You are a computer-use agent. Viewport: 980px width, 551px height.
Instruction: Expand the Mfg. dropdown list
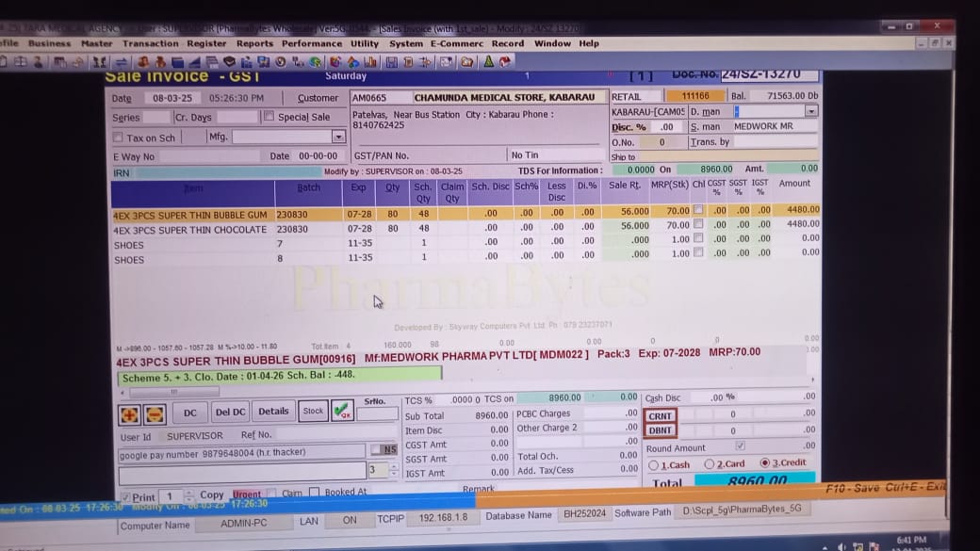338,137
